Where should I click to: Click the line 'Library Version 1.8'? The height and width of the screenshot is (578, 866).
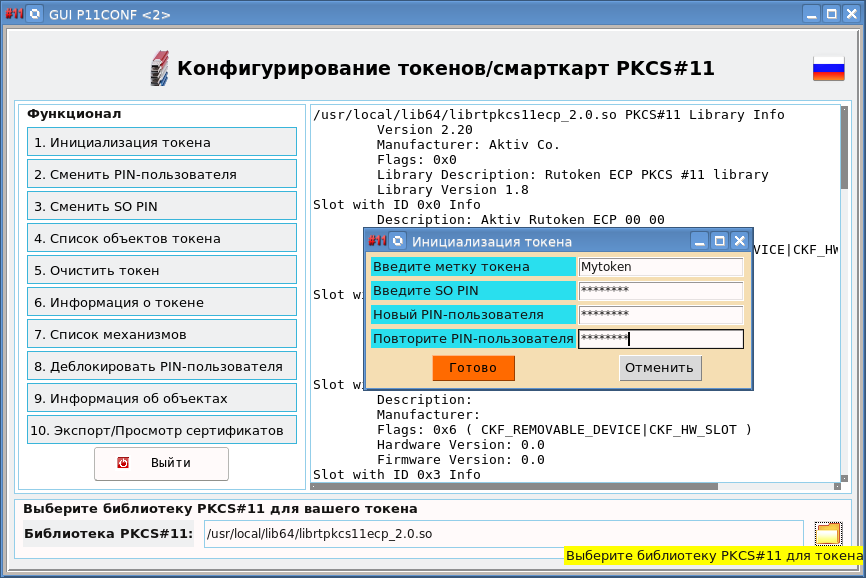(x=452, y=190)
